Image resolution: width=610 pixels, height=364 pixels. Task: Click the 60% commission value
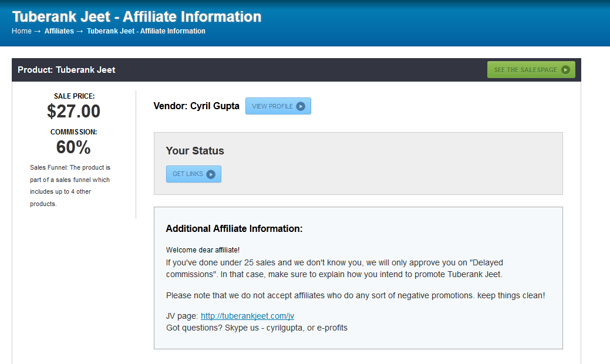pyautogui.click(x=73, y=147)
